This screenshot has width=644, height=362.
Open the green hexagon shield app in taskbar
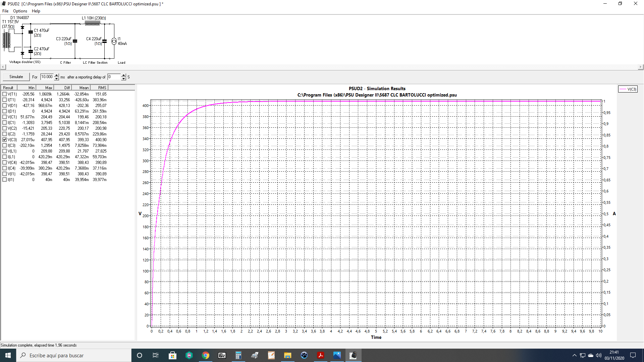pyautogui.click(x=189, y=355)
